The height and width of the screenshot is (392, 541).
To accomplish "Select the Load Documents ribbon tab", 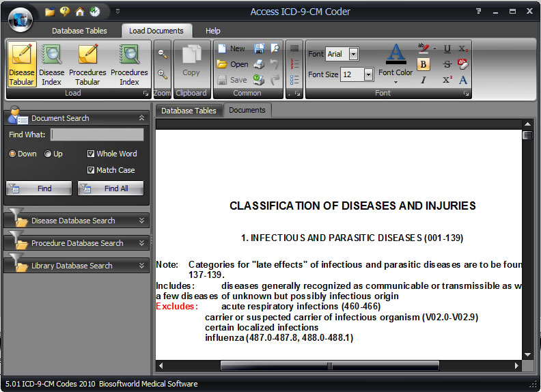I will (156, 31).
